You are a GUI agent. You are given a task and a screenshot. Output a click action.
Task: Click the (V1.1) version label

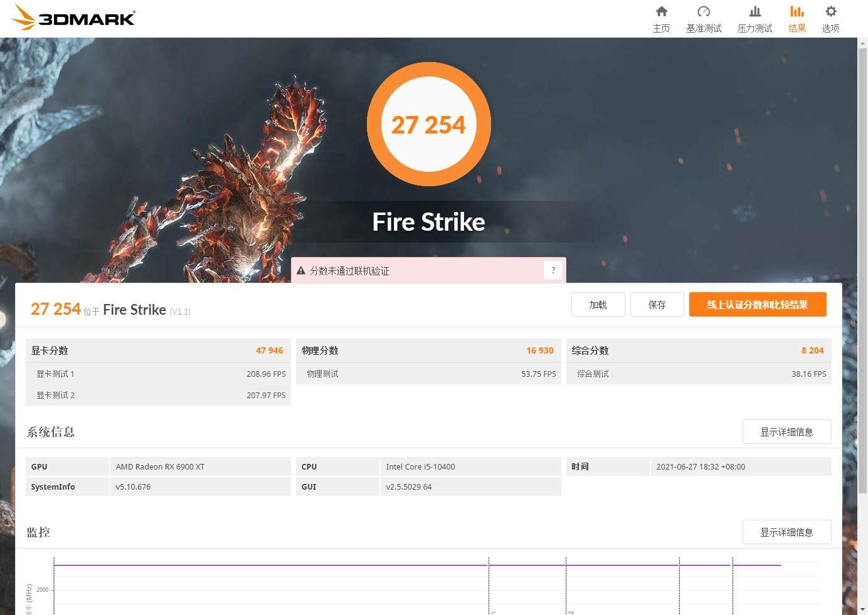(x=180, y=312)
